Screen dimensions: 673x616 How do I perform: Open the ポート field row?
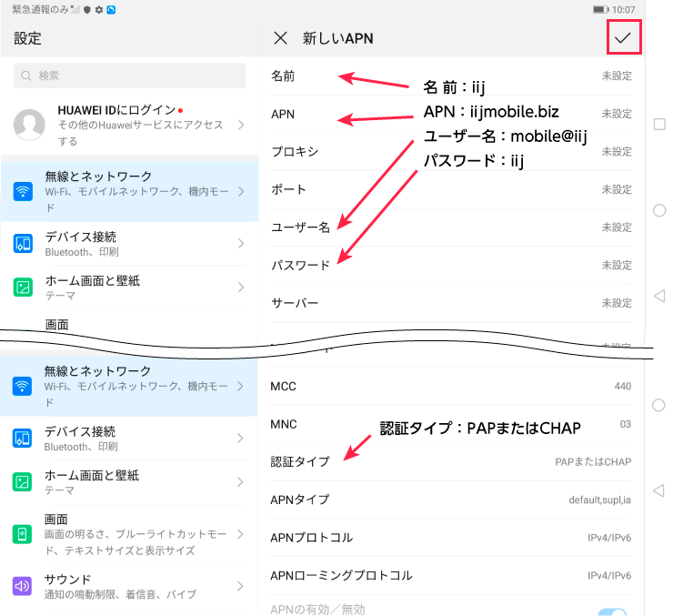(x=451, y=189)
